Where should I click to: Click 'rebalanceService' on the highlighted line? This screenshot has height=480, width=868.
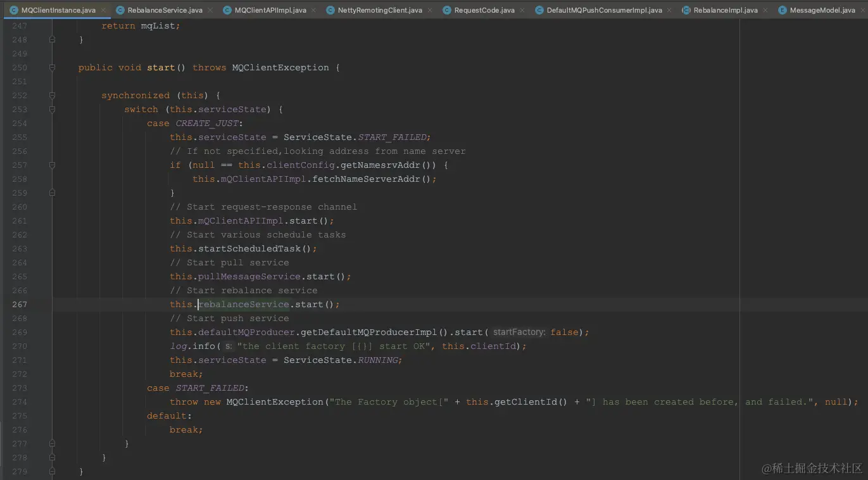pos(244,305)
